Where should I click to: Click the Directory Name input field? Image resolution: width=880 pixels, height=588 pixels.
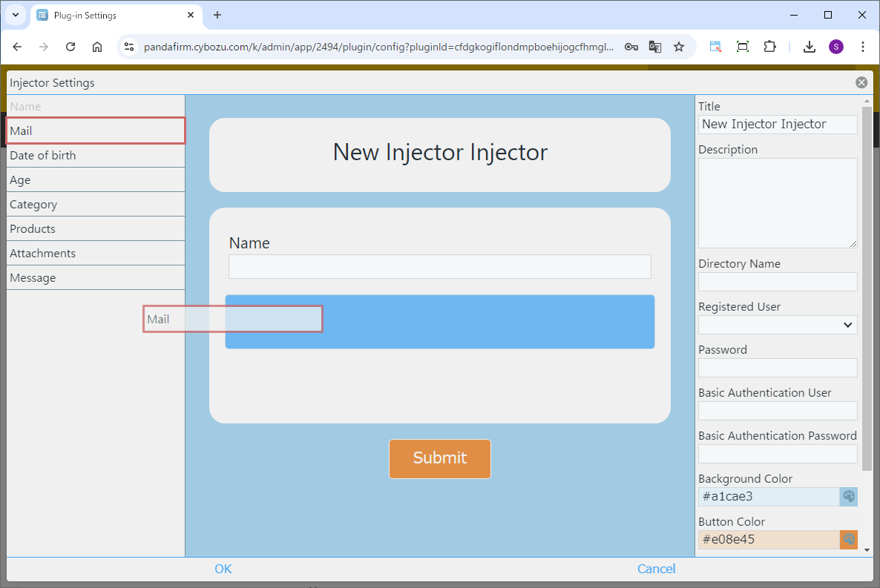tap(778, 282)
